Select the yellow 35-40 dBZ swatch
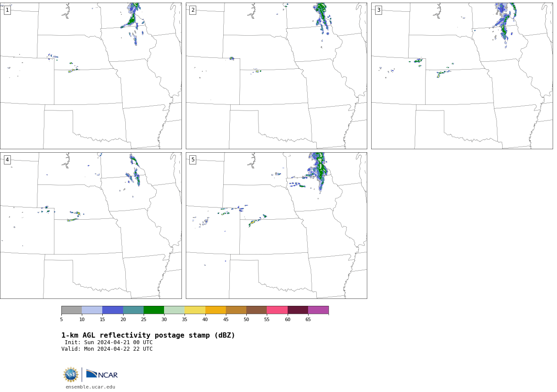 195,310
